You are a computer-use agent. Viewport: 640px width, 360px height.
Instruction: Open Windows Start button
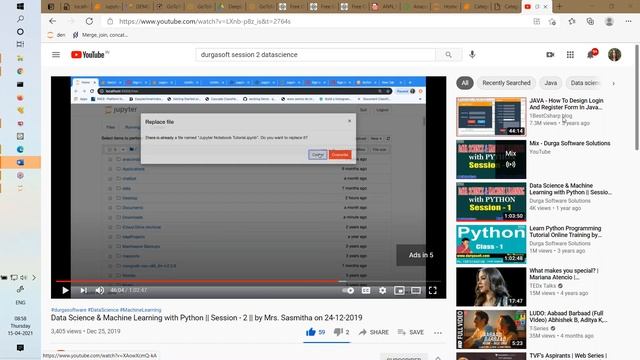[20, 6]
